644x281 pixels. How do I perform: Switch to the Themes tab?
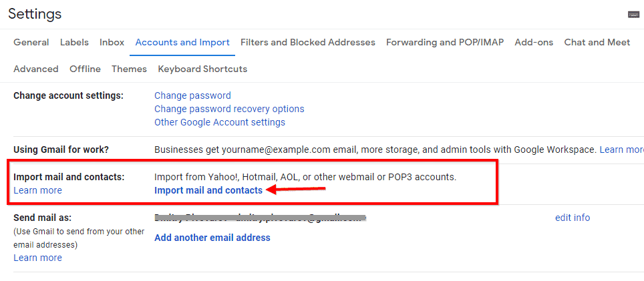130,69
